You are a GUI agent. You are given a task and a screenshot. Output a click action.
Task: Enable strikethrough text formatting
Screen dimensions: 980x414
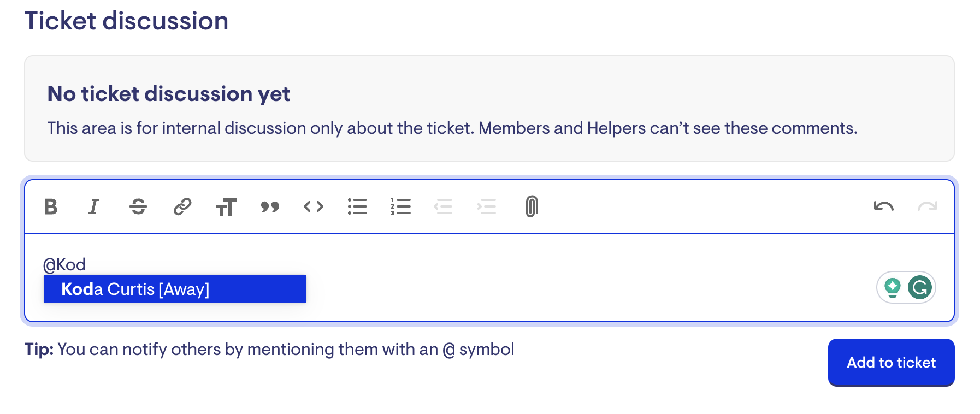point(138,207)
